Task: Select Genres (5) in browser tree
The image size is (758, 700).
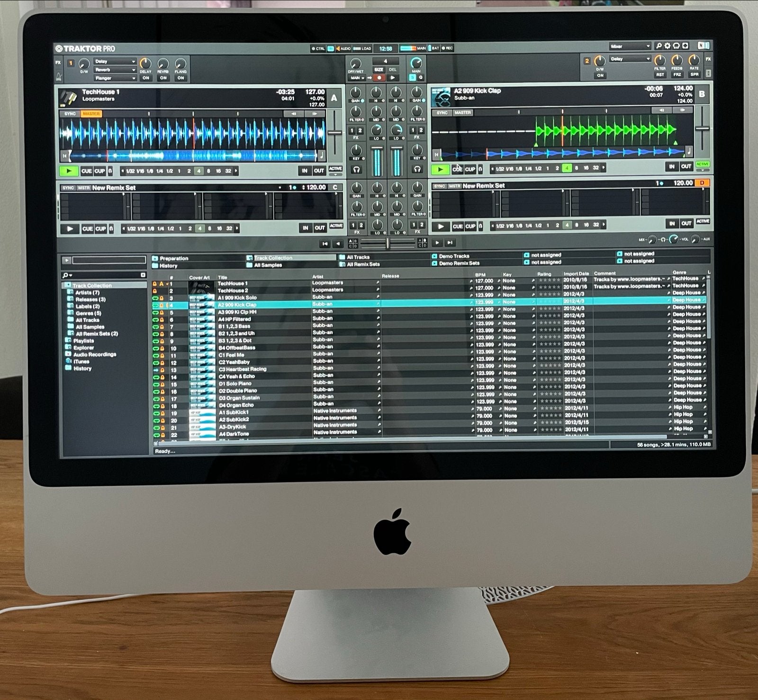Action: coord(88,313)
